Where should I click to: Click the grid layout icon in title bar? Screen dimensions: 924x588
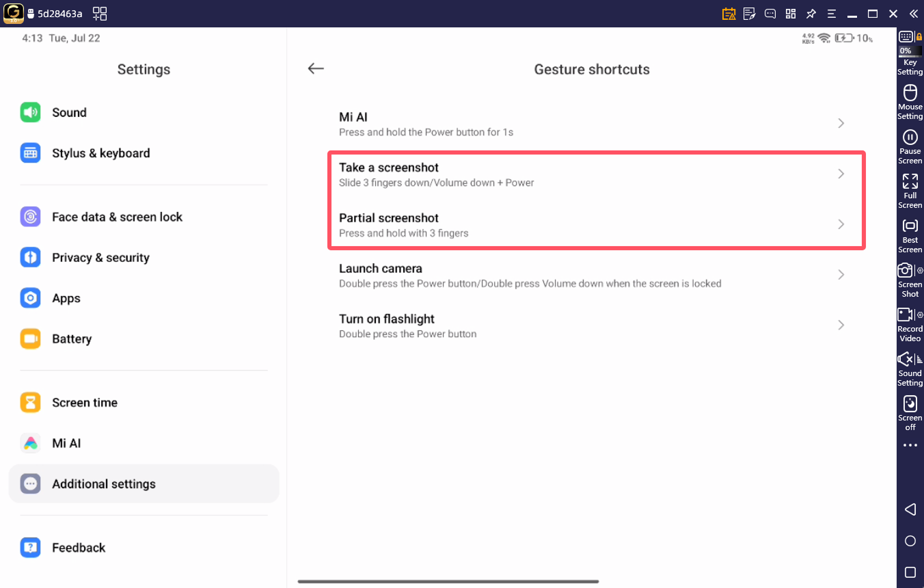point(791,14)
